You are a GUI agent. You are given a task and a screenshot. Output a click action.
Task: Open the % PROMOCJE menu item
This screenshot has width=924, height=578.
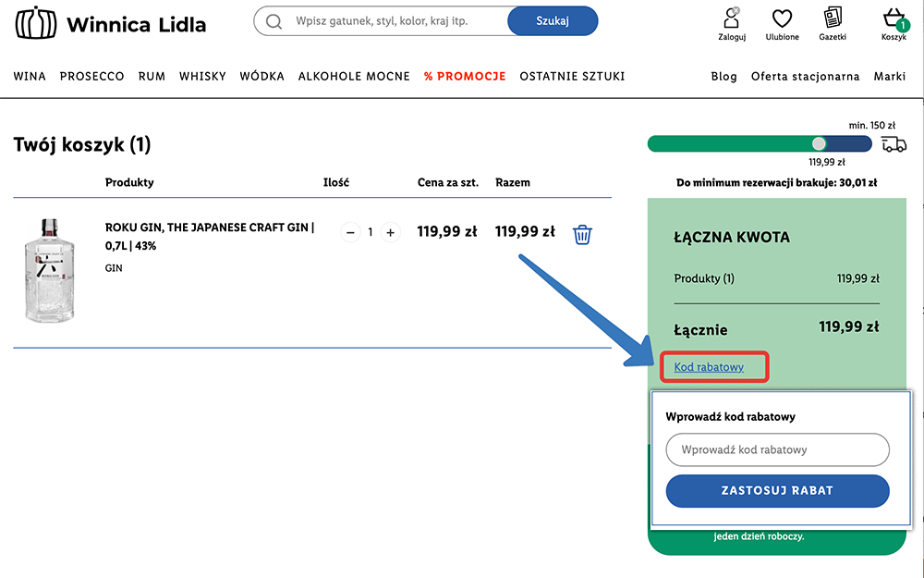pyautogui.click(x=465, y=77)
